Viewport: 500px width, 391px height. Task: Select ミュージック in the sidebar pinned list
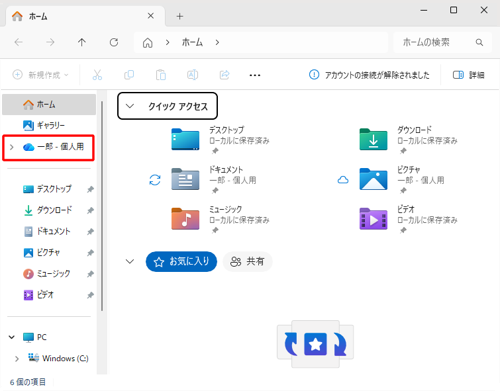(49, 274)
